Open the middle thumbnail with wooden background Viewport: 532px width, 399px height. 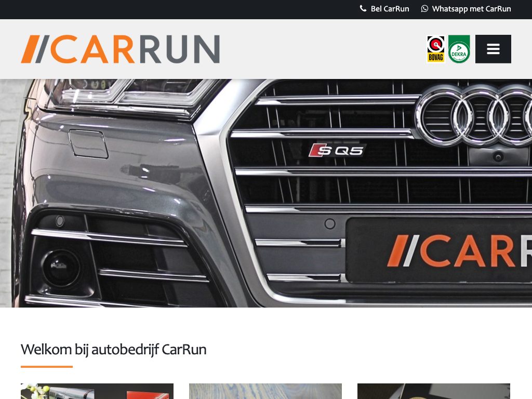click(265, 391)
